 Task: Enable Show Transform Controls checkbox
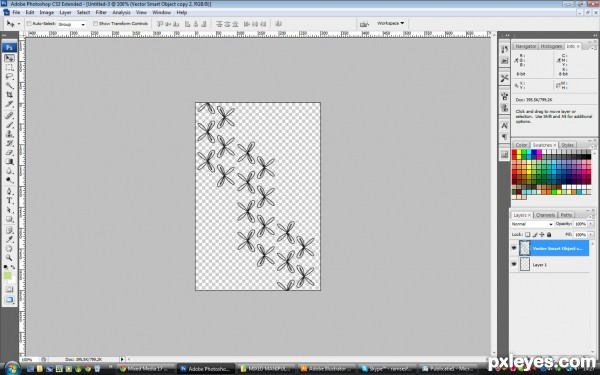coord(95,24)
